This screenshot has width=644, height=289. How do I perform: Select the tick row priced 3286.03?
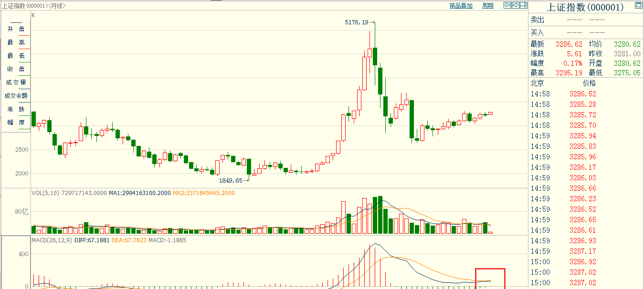point(586,177)
